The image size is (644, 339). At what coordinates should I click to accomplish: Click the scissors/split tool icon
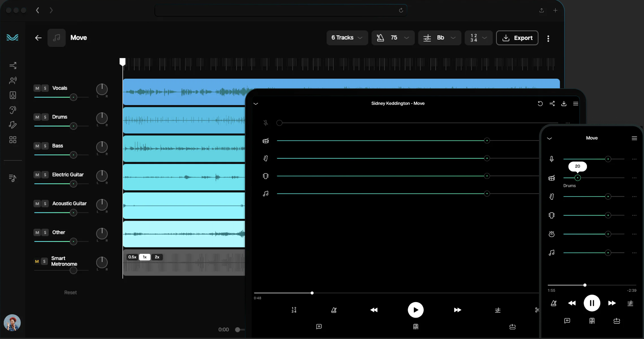click(x=537, y=310)
